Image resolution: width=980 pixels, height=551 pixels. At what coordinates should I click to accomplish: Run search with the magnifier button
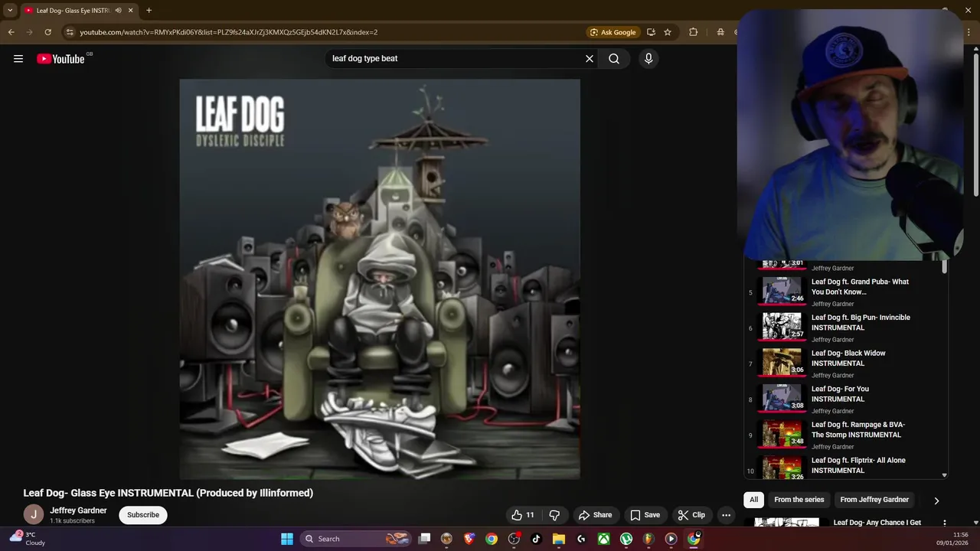[x=614, y=59]
